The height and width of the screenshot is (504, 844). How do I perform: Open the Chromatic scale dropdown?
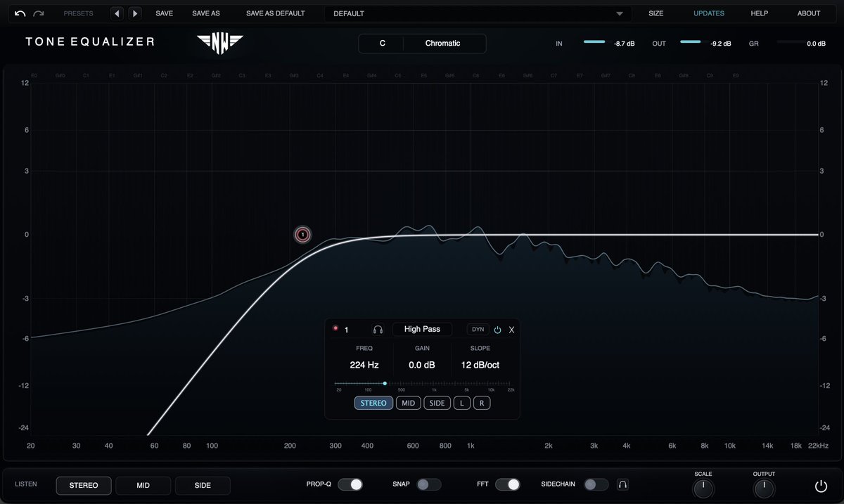pyautogui.click(x=443, y=44)
